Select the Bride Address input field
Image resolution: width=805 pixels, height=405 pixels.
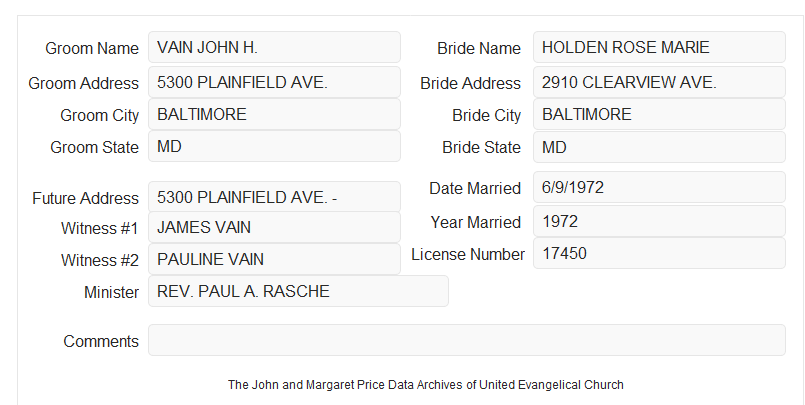(x=659, y=82)
